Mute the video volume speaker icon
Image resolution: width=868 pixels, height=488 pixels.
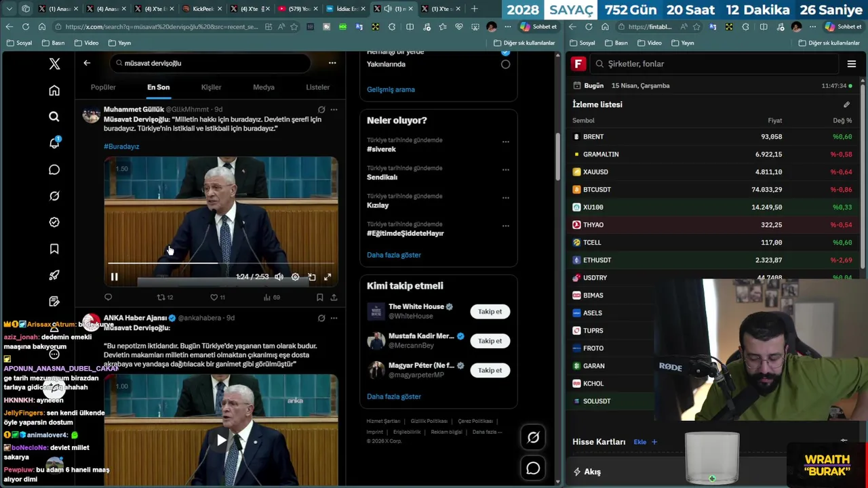pyautogui.click(x=279, y=277)
